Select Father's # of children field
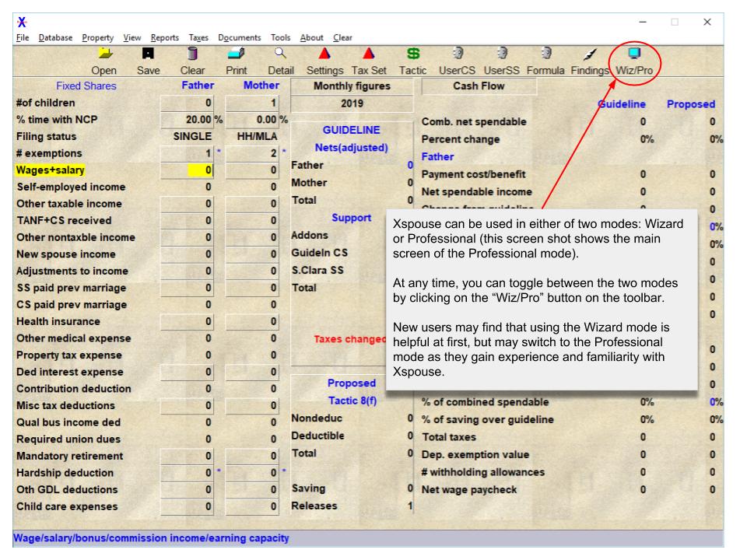The image size is (747, 560). 187,103
